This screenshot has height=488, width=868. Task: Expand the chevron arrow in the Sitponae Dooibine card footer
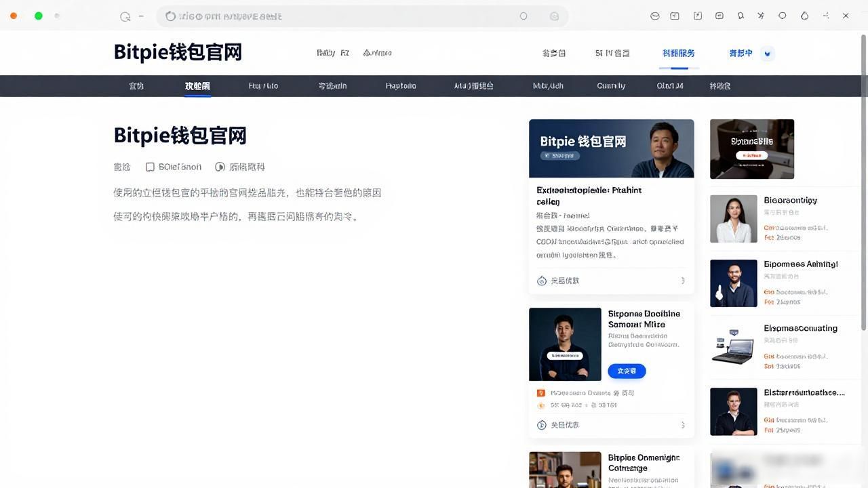click(683, 425)
